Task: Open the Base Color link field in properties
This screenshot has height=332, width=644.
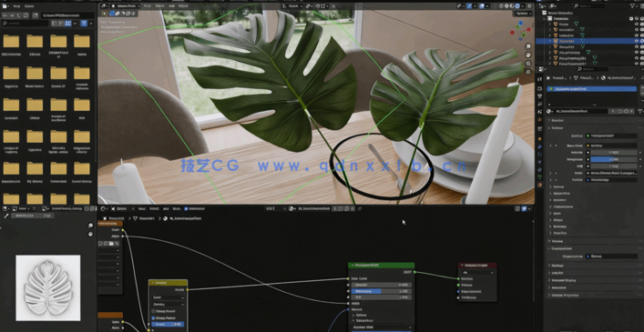Action: pyautogui.click(x=611, y=146)
